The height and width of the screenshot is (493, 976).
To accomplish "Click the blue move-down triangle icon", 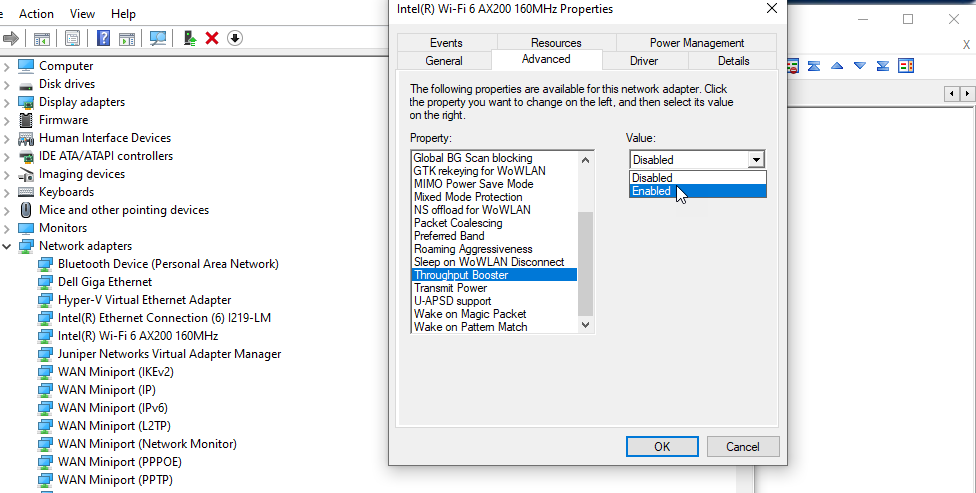I will pyautogui.click(x=860, y=66).
